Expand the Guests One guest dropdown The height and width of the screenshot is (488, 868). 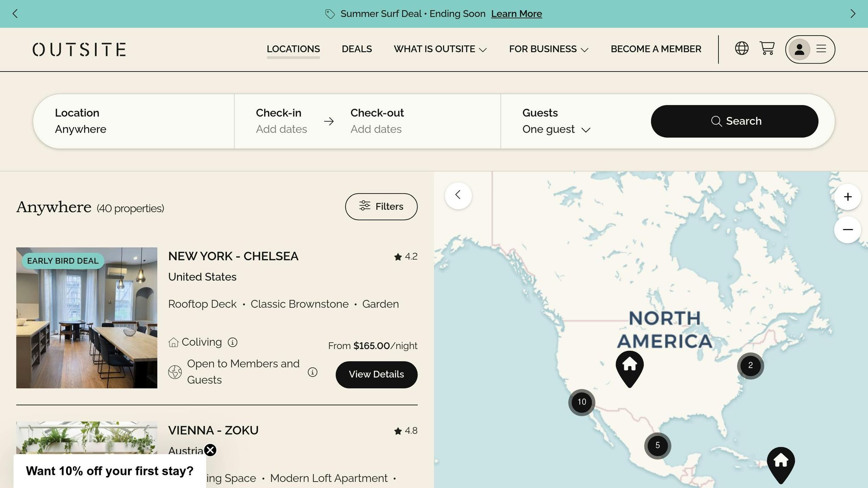click(x=556, y=129)
